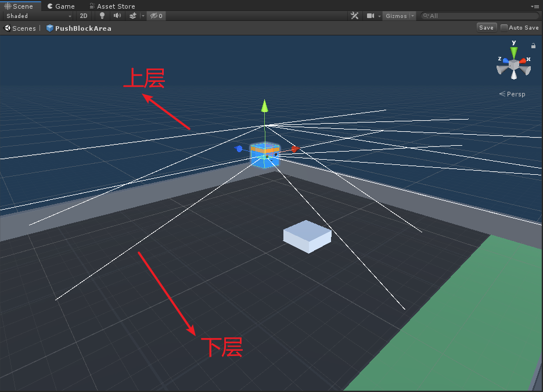This screenshot has width=543, height=392.
Task: Toggle Persp projection label
Action: click(512, 94)
